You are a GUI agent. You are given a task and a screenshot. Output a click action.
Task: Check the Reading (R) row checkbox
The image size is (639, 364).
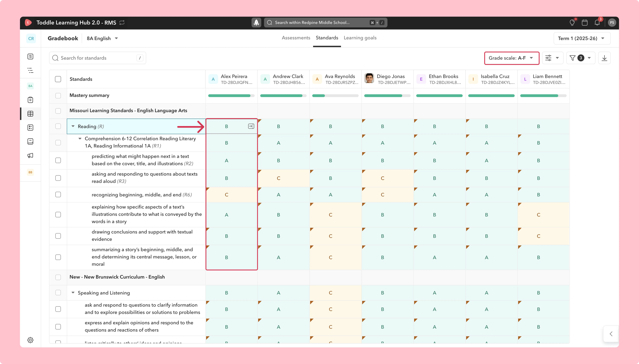pyautogui.click(x=58, y=126)
